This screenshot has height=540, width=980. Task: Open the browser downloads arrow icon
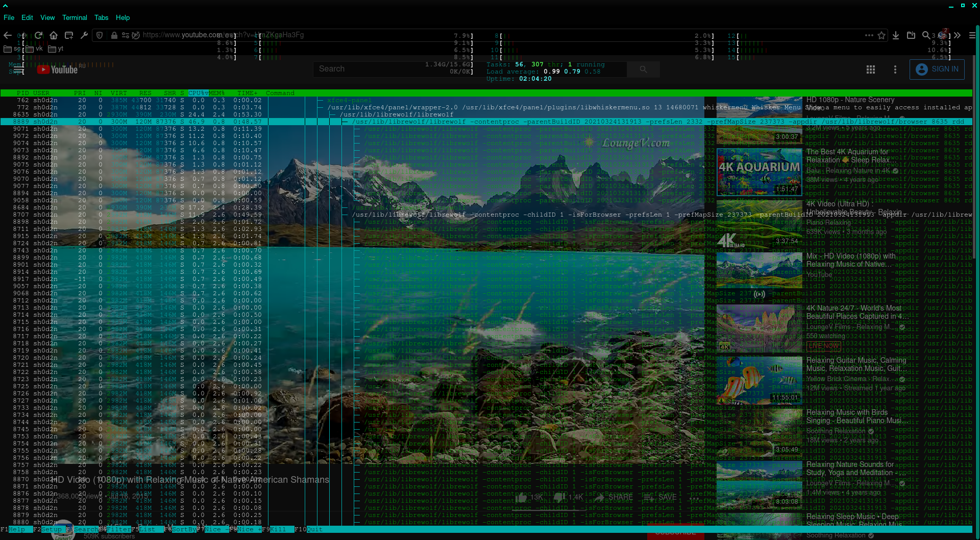[896, 35]
